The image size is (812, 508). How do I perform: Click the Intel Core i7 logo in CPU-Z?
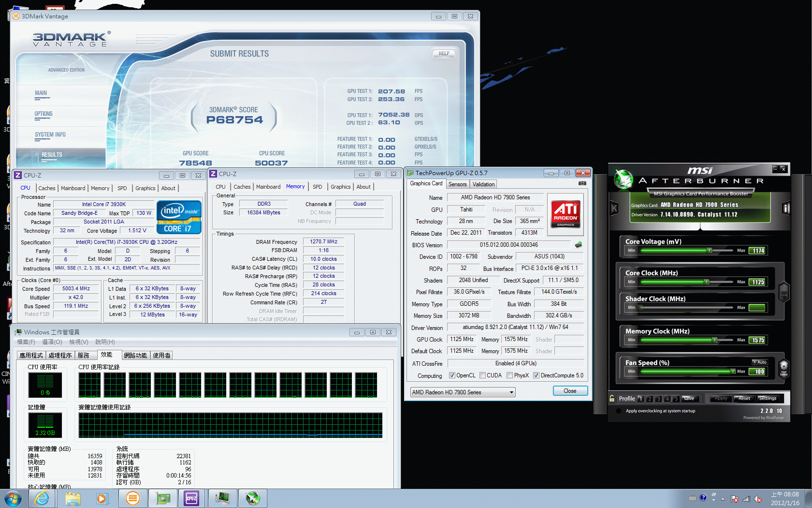pos(179,217)
